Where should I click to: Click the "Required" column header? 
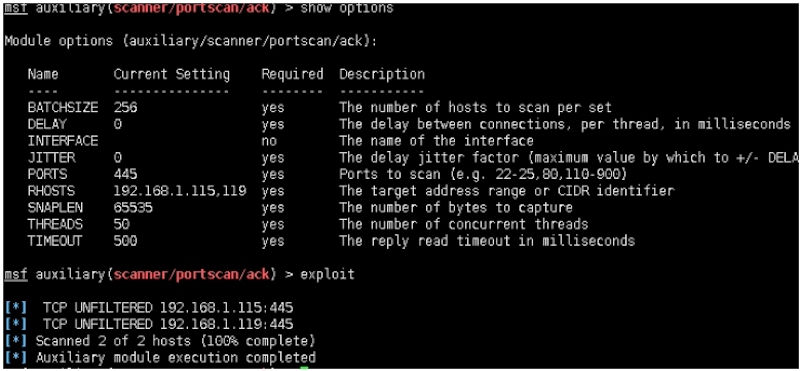tap(292, 75)
